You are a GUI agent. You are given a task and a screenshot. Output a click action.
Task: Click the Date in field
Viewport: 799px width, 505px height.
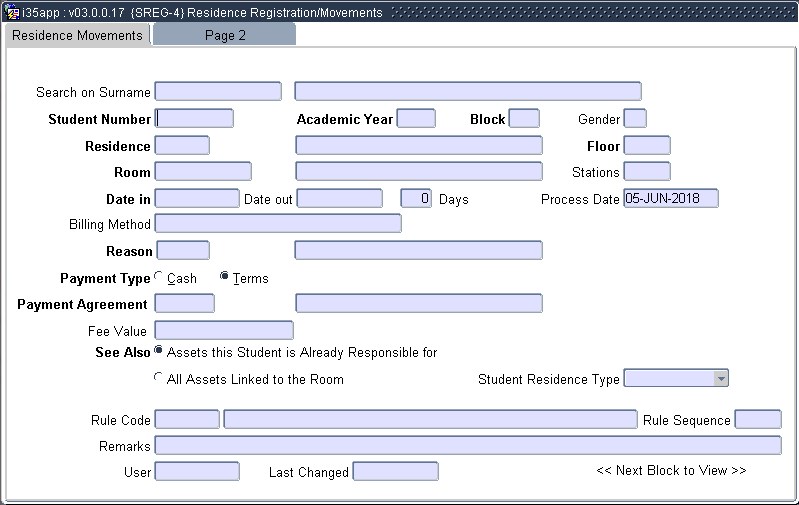tap(197, 198)
